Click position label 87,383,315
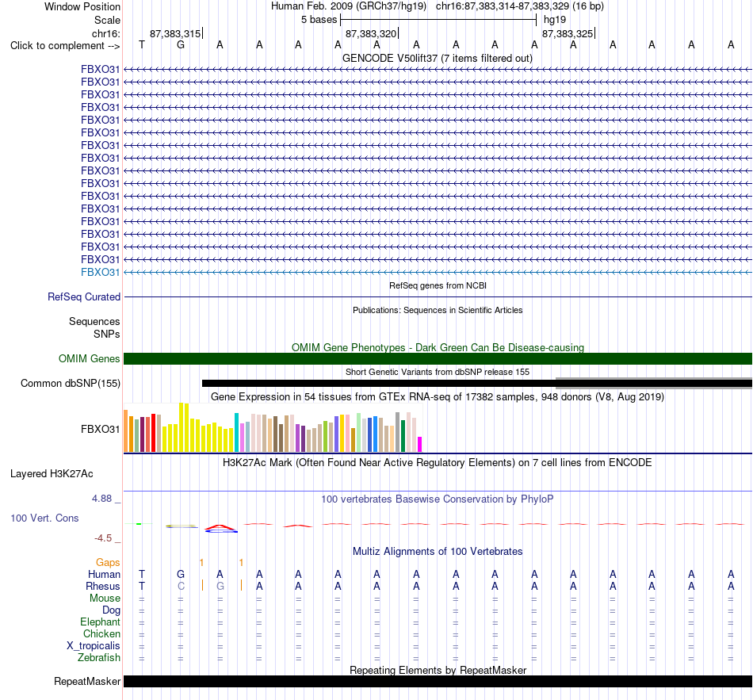The image size is (753, 700). click(175, 33)
